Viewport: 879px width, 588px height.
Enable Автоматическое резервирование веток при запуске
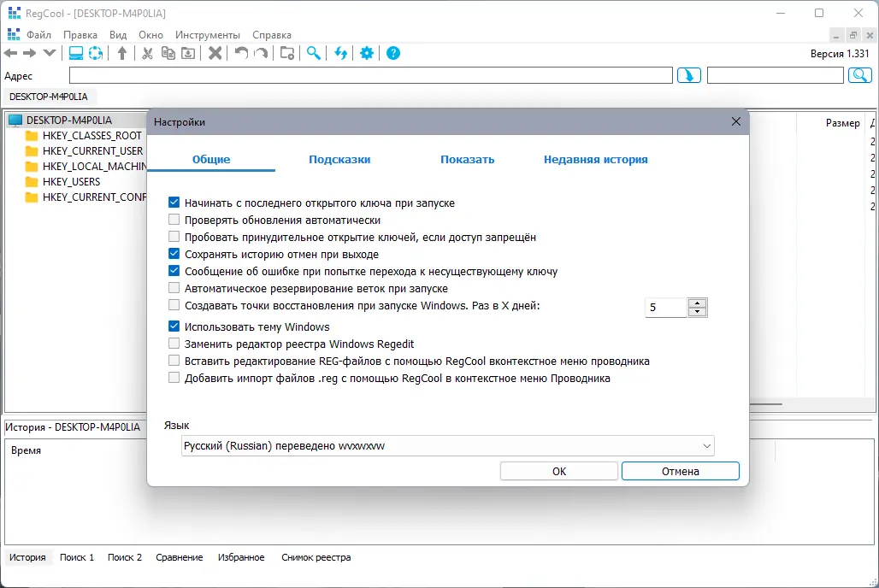[x=174, y=288]
